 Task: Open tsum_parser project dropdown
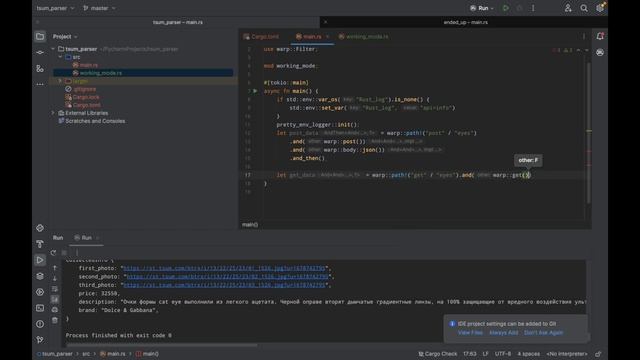point(55,8)
